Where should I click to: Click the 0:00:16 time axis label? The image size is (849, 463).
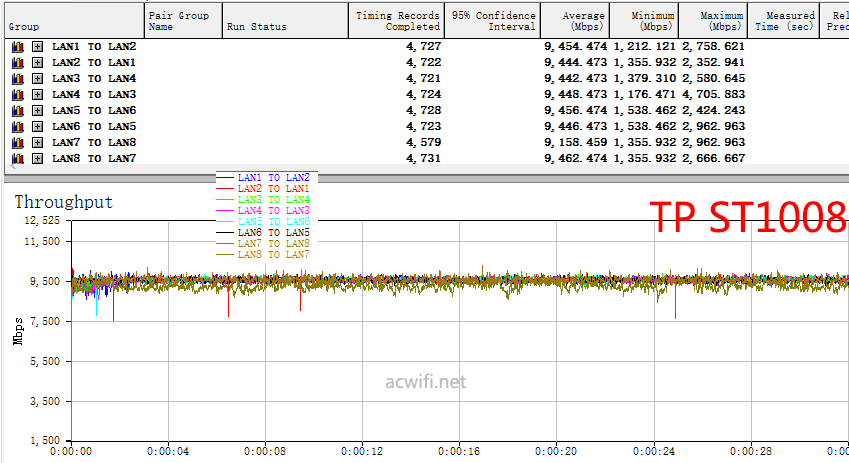[459, 452]
